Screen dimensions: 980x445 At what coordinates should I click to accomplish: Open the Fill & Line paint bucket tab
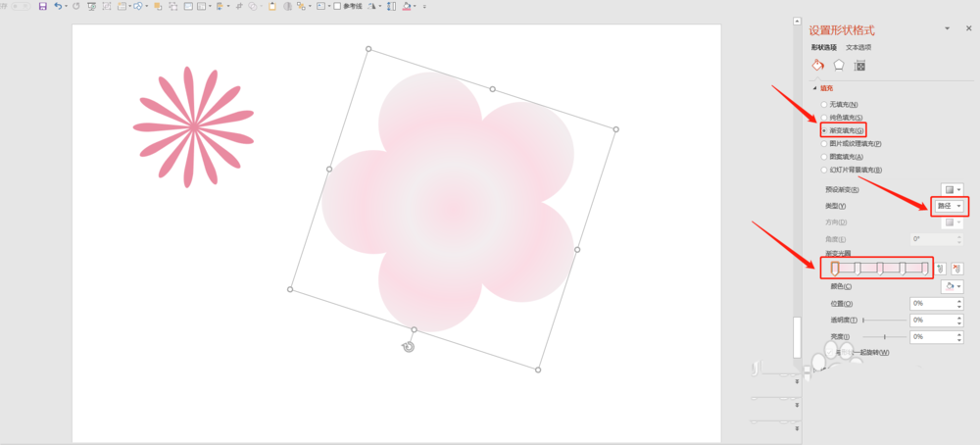tap(817, 65)
